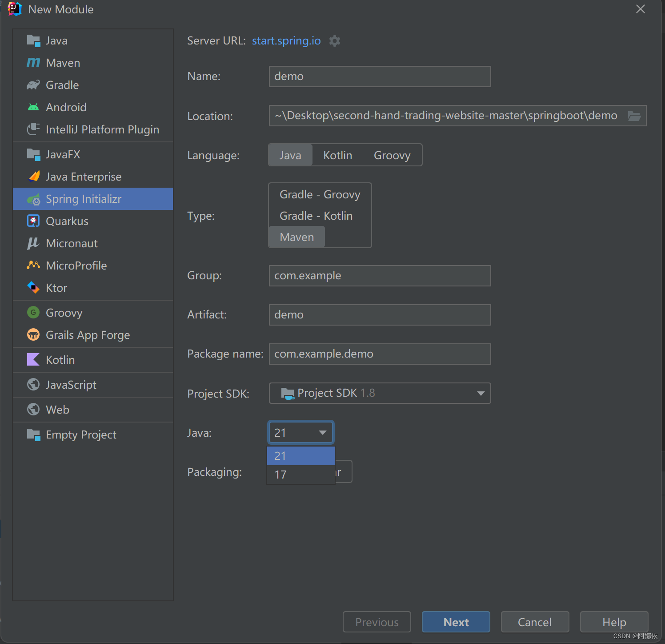This screenshot has height=644, width=665.
Task: Browse for Location with folder icon
Action: (634, 116)
